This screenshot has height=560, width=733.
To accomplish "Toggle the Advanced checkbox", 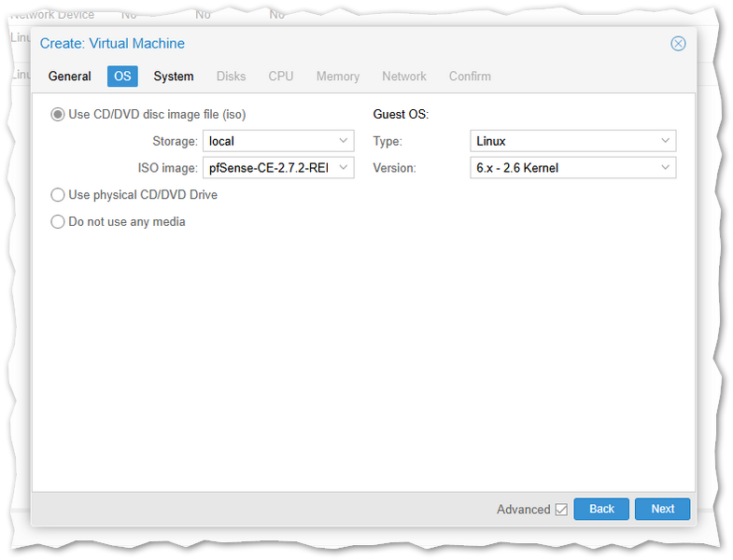I will (561, 510).
